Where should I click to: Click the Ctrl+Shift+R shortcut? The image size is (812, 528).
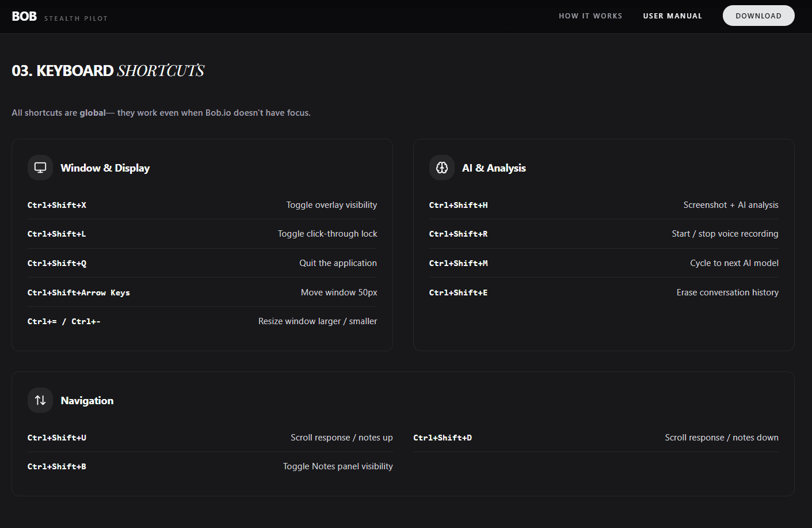pos(459,234)
